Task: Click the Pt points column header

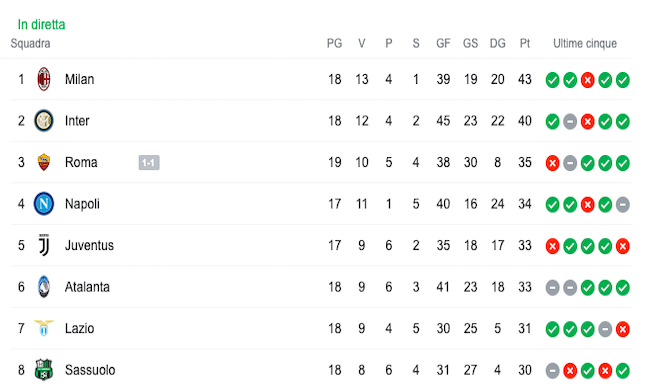Action: coord(525,43)
